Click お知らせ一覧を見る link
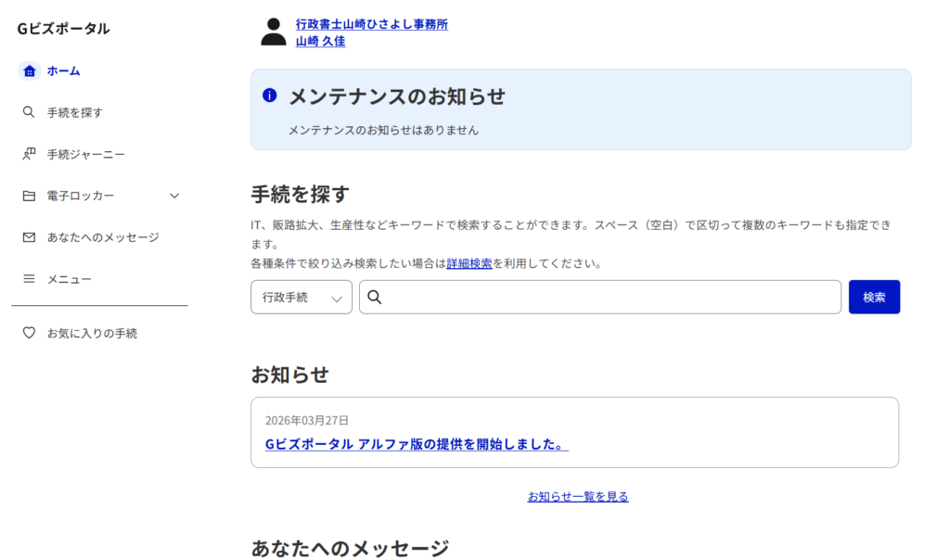The image size is (950, 560). tap(578, 497)
